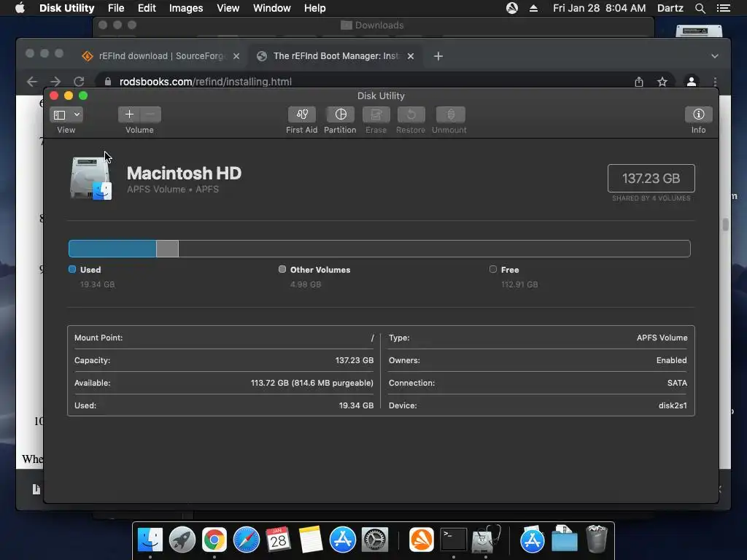Add a volume with the plus button
The width and height of the screenshot is (747, 560).
(x=129, y=114)
